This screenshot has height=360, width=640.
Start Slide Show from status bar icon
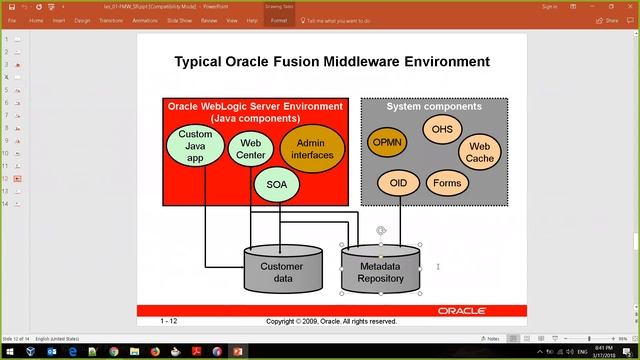click(x=555, y=339)
